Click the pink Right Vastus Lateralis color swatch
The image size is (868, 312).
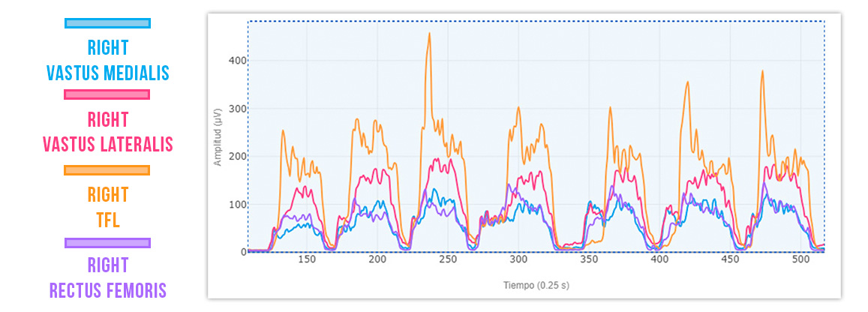pos(107,94)
